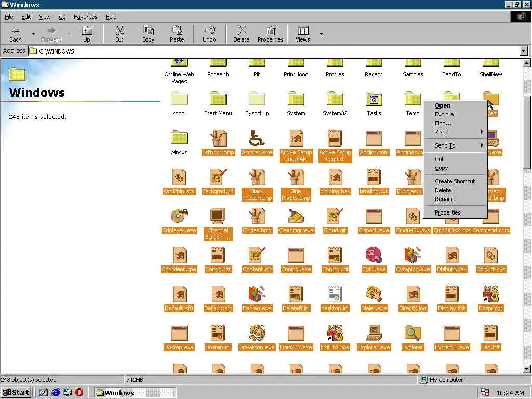Expand the Send To submenu
Viewport: 532px width, 399px height.
pyautogui.click(x=455, y=145)
